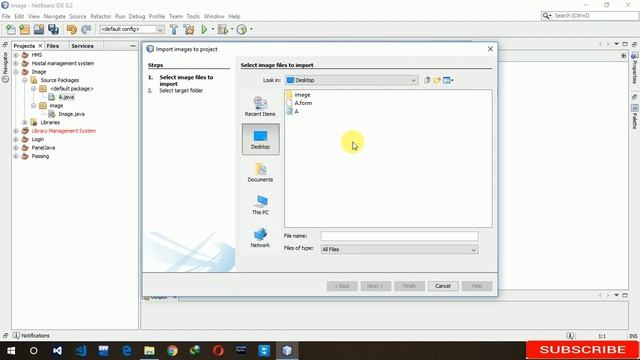Click the Finish button in dialog
The width and height of the screenshot is (640, 360).
point(409,286)
